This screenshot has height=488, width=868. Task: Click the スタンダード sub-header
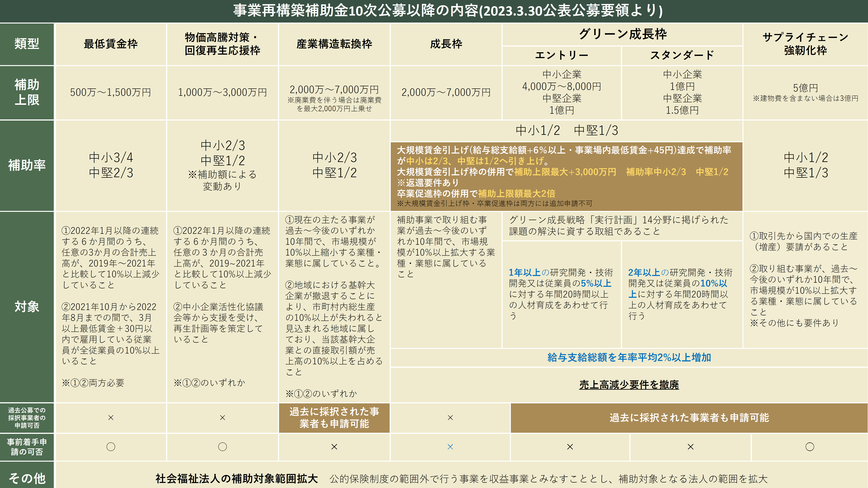coord(682,55)
